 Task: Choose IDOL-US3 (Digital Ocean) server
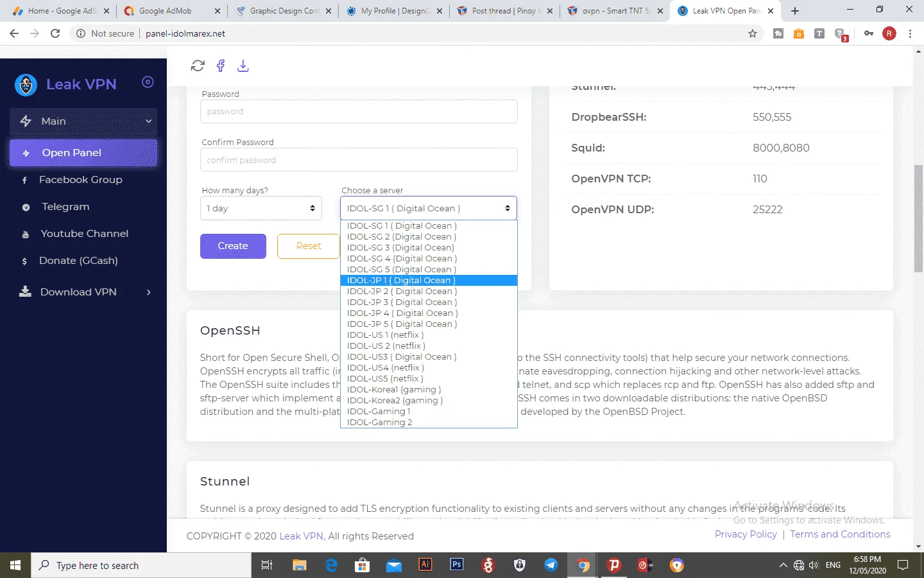coord(429,357)
